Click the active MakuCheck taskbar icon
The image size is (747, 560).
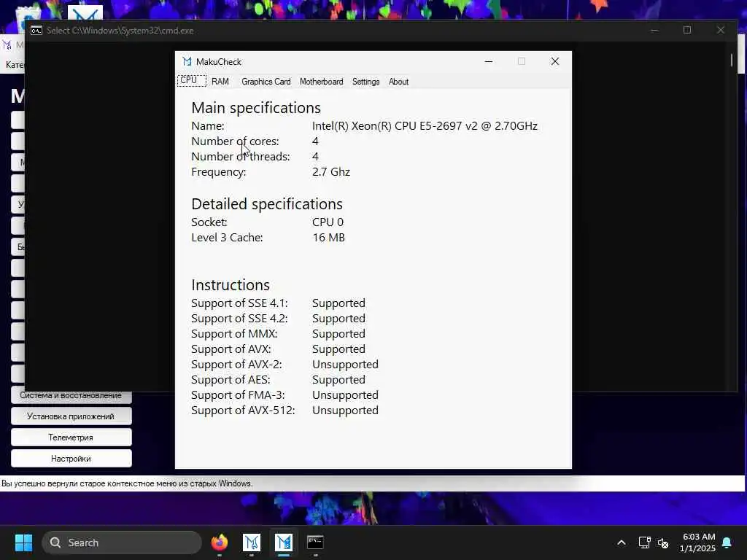[x=284, y=542]
